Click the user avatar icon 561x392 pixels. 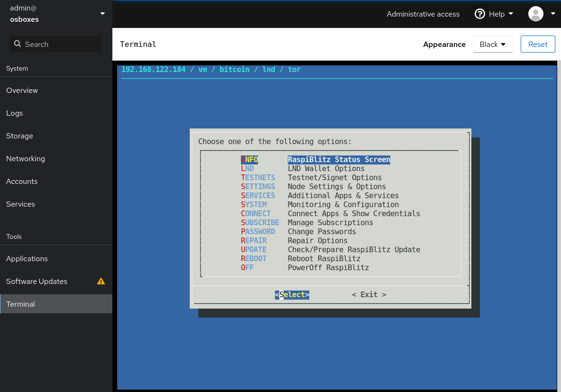pos(535,14)
